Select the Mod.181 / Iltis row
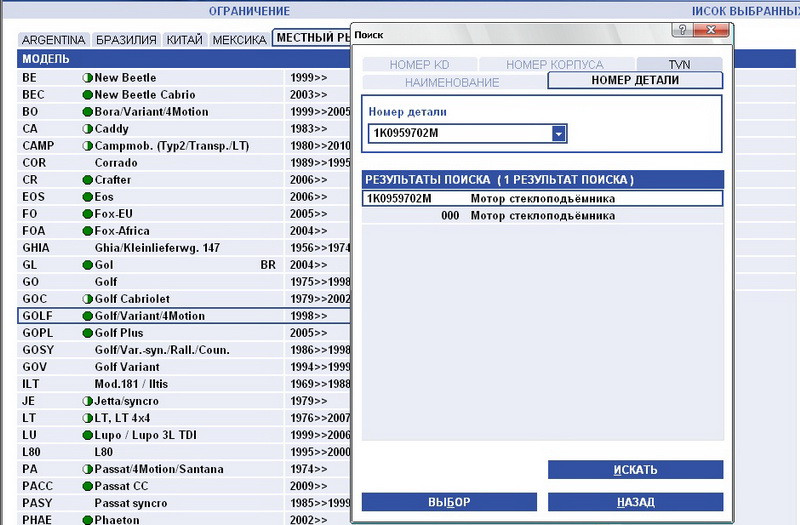 184,384
